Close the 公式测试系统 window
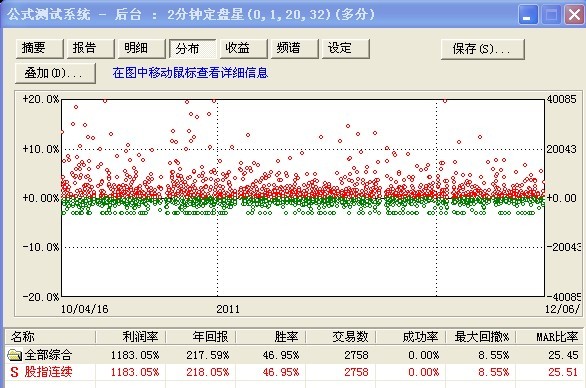586x388 pixels. click(x=574, y=15)
